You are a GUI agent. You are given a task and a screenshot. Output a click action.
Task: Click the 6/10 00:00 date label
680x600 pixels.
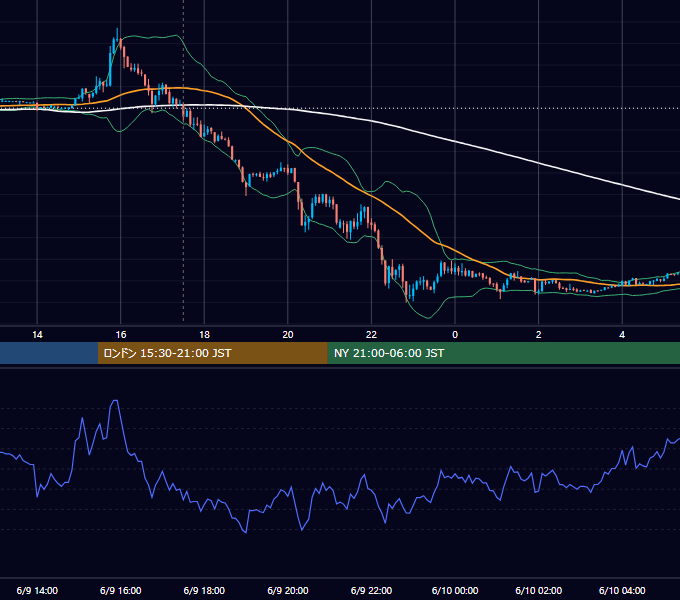coord(455,590)
